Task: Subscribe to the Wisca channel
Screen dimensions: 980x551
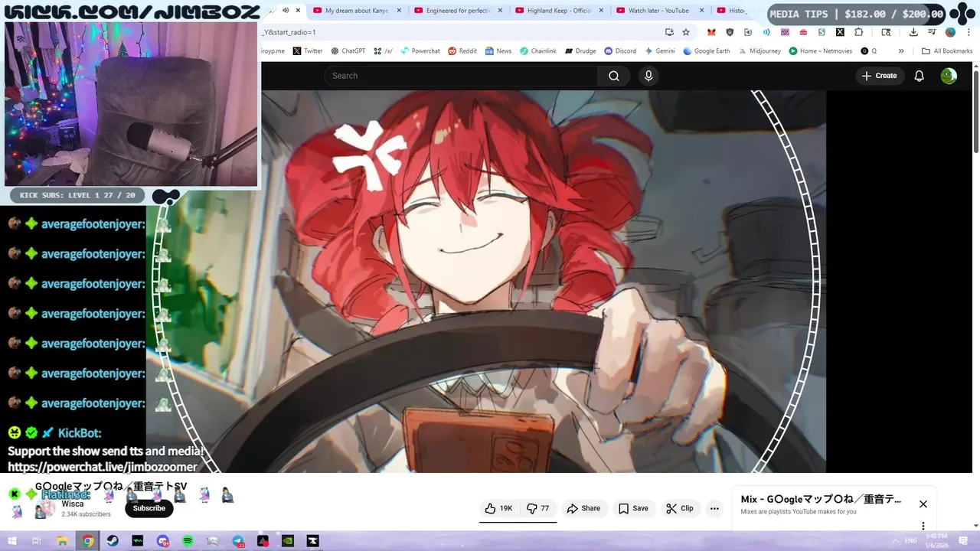Action: point(149,508)
